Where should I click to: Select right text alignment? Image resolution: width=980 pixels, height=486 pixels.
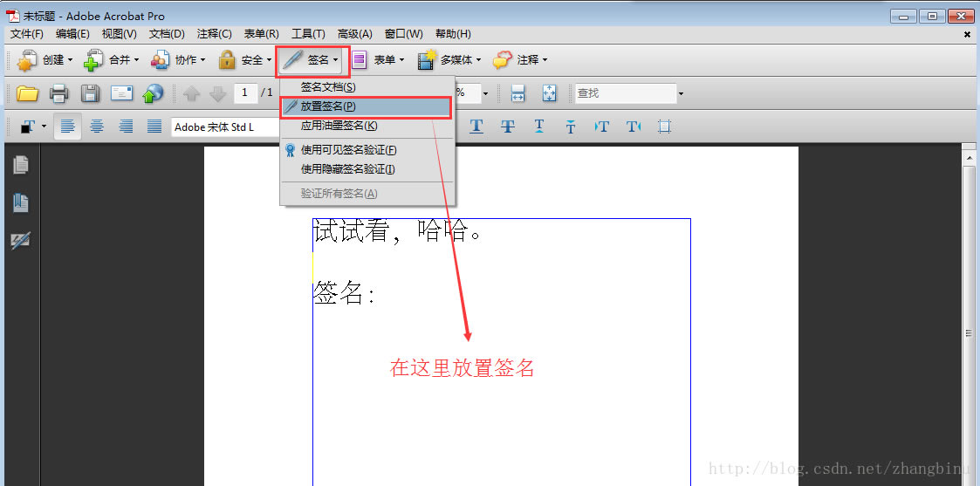pyautogui.click(x=127, y=127)
